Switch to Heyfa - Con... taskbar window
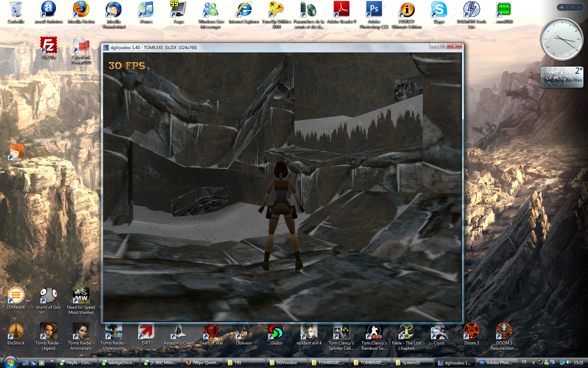This screenshot has height=368, width=588. coord(77,363)
